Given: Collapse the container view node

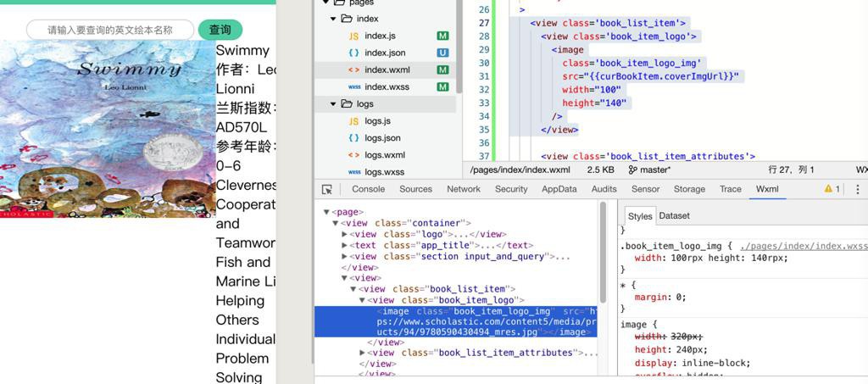Looking at the screenshot, I should click(336, 223).
